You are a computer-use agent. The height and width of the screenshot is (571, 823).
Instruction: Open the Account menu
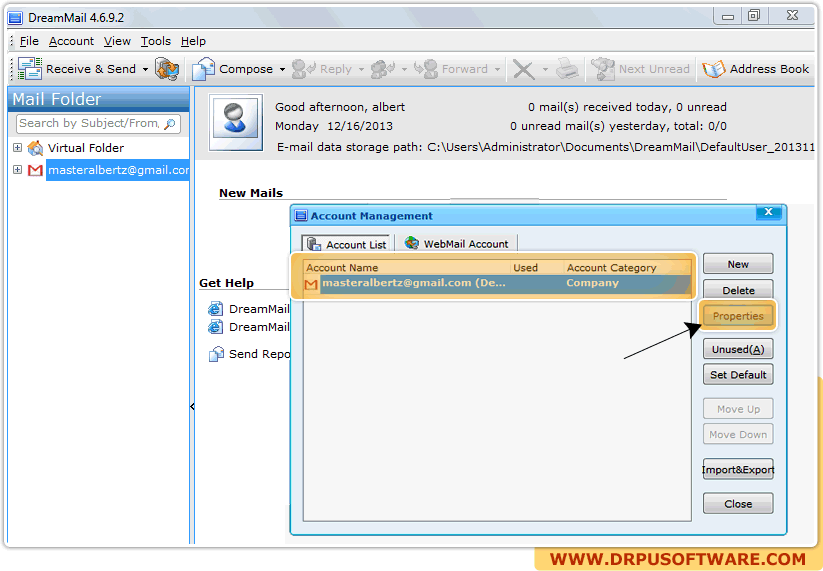pyautogui.click(x=71, y=41)
